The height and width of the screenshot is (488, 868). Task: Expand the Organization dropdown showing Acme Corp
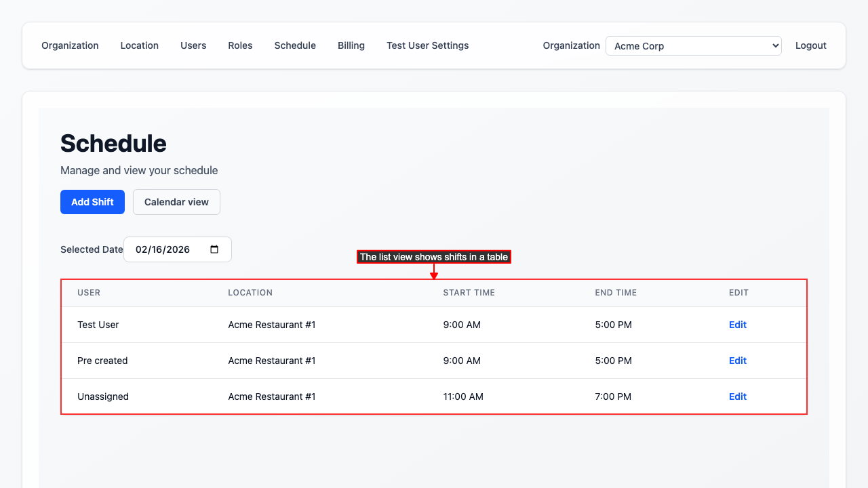693,46
